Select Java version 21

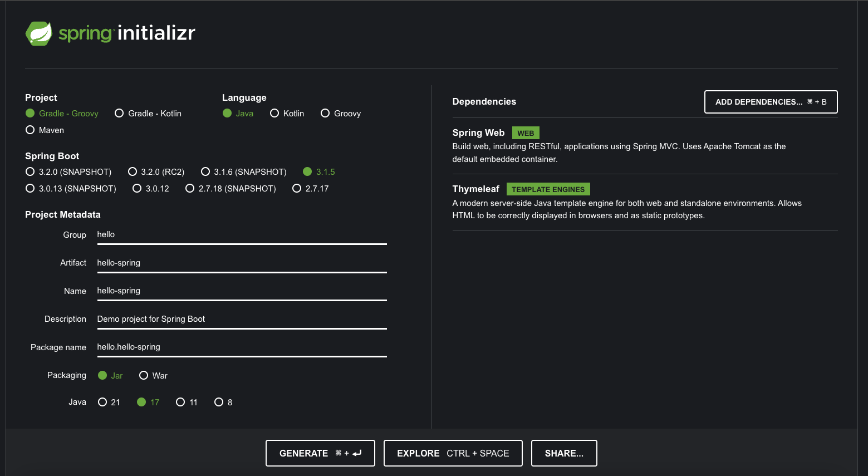(109, 403)
